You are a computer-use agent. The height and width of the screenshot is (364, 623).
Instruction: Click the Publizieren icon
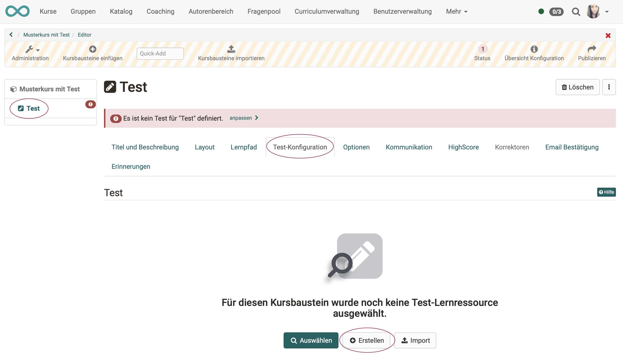(592, 49)
